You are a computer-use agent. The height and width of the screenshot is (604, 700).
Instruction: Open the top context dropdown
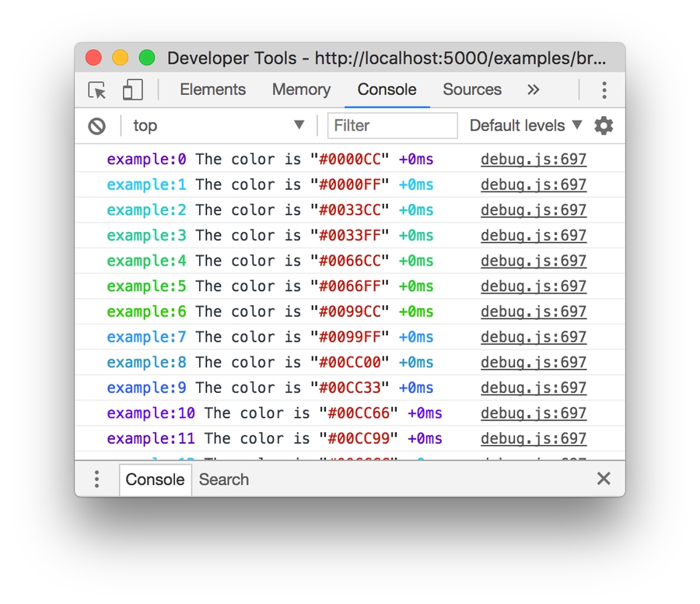pos(218,125)
